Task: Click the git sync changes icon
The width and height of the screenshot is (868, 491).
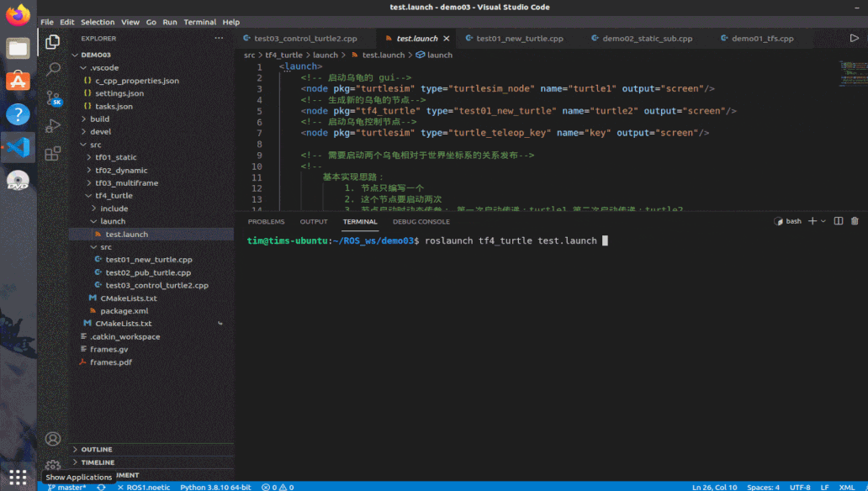Action: 102,487
